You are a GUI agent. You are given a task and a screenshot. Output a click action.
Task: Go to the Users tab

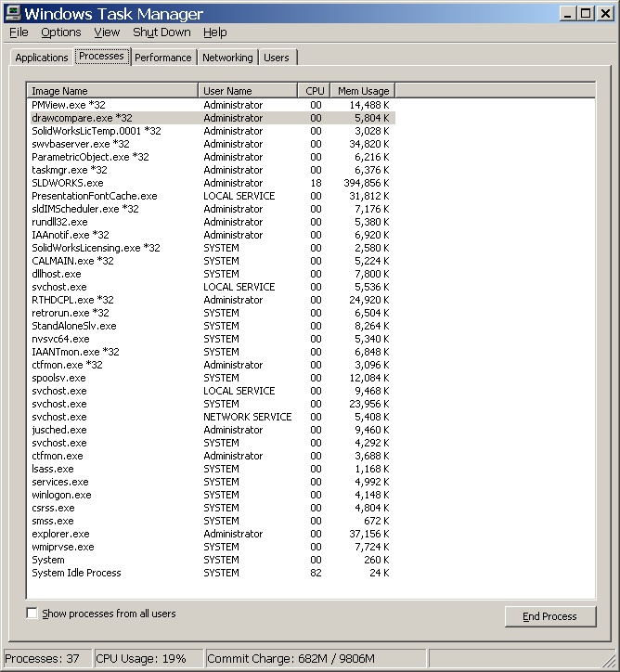click(277, 58)
